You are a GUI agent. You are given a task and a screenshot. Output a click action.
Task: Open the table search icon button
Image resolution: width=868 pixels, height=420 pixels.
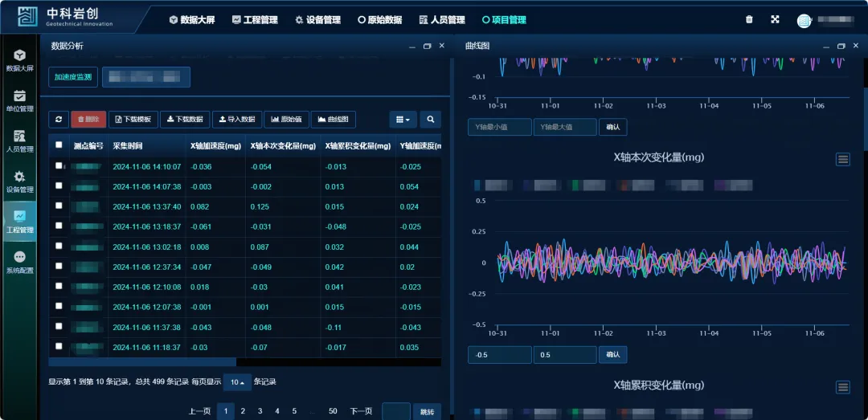(430, 120)
